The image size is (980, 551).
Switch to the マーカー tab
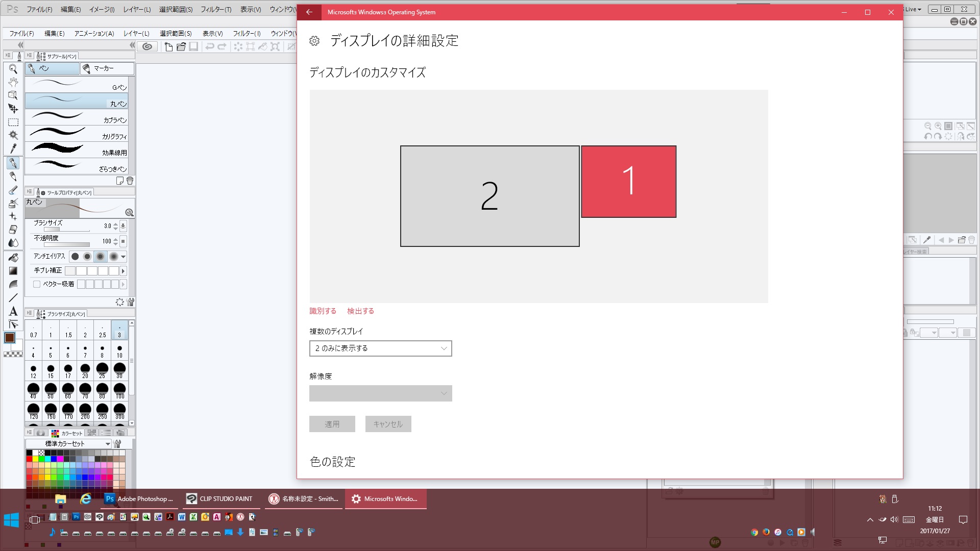click(x=107, y=68)
